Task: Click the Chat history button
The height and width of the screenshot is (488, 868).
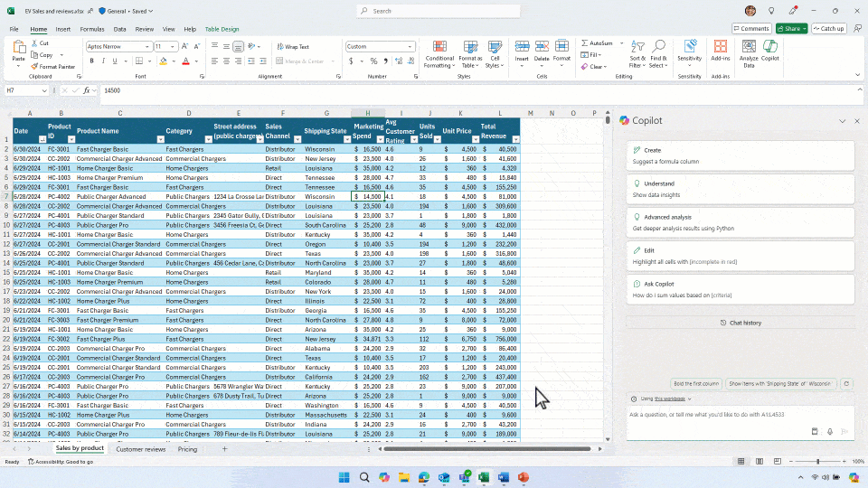Action: [741, 324]
